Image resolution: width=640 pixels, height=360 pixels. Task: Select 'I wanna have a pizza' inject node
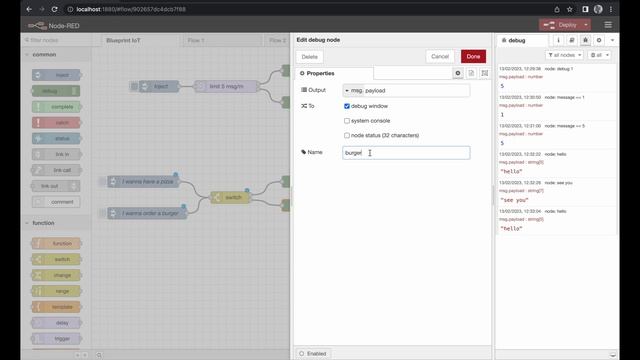point(143,181)
